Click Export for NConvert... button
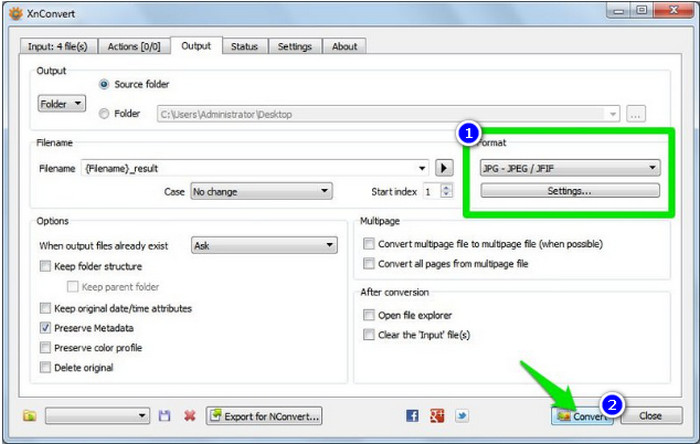Viewport: 700px width, 444px height. click(x=264, y=416)
